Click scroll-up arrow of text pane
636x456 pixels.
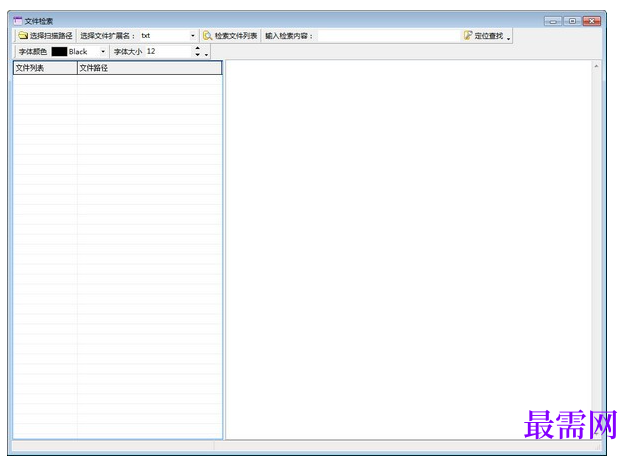596,66
